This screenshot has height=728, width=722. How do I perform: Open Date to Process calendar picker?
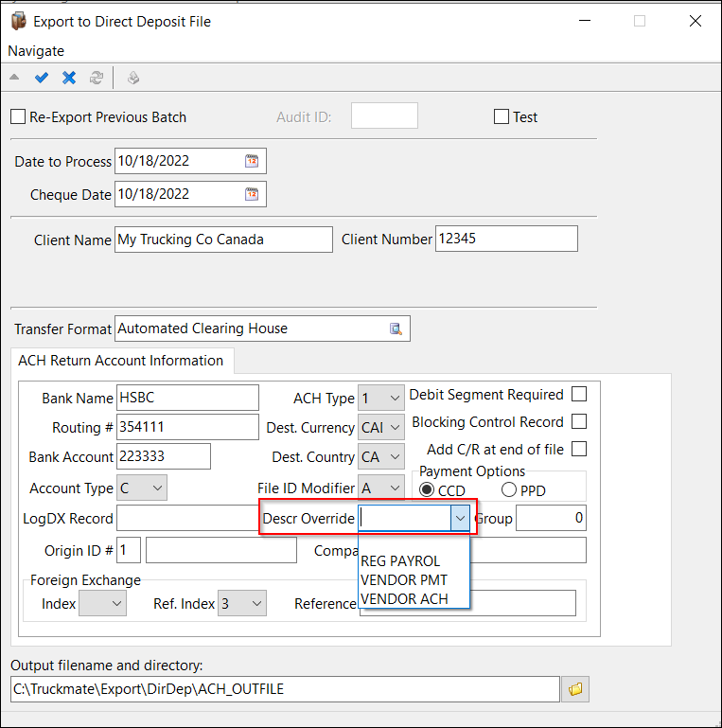click(x=252, y=161)
